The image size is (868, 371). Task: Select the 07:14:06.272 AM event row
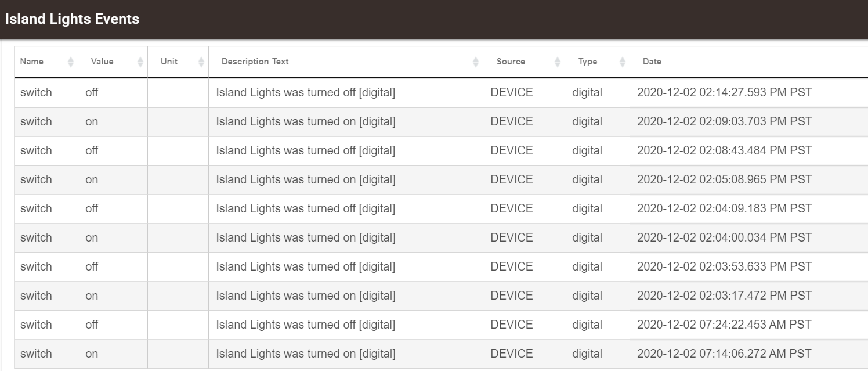441,354
